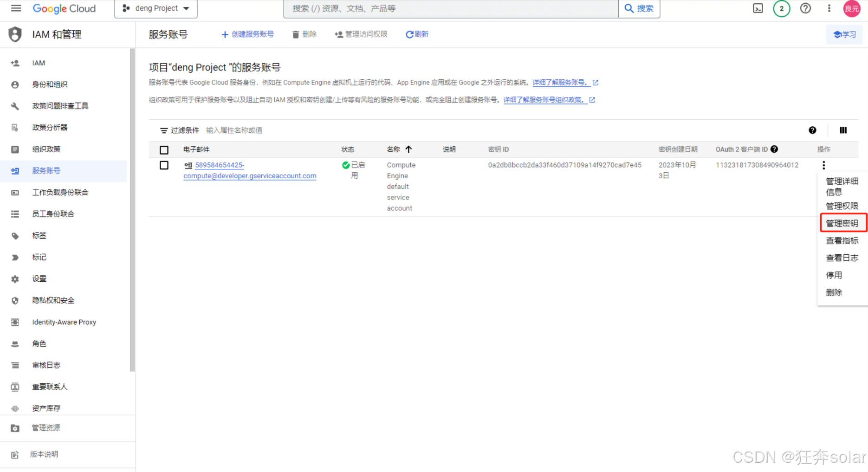The width and height of the screenshot is (868, 472).
Task: Click the 密钥创建日期 column header
Action: (x=678, y=149)
